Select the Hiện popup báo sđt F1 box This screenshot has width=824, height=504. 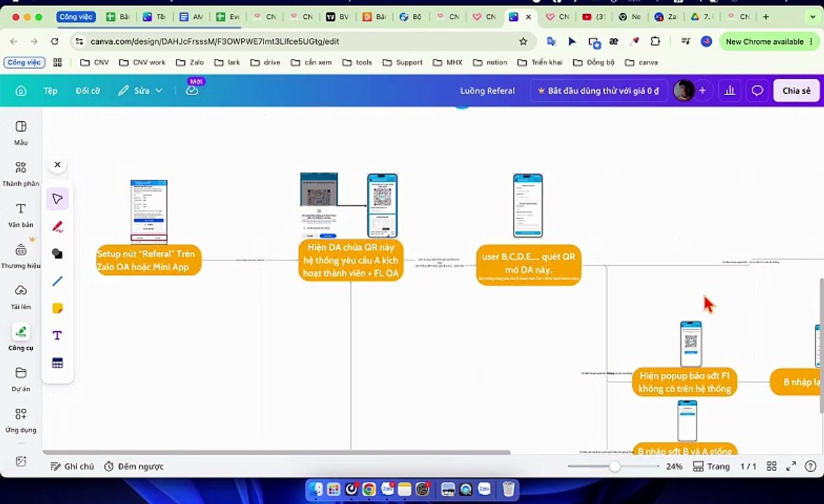pos(684,382)
